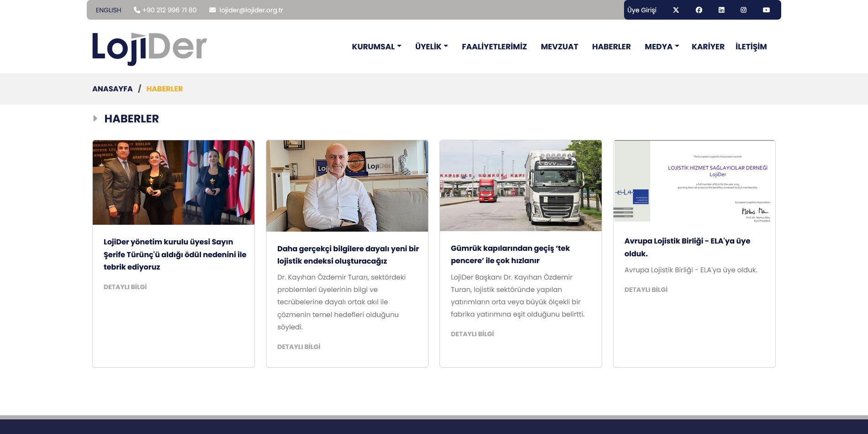Image resolution: width=868 pixels, height=434 pixels.
Task: Open headline Avrupa Lojistik Birliği ELA üyelik
Action: pos(687,247)
